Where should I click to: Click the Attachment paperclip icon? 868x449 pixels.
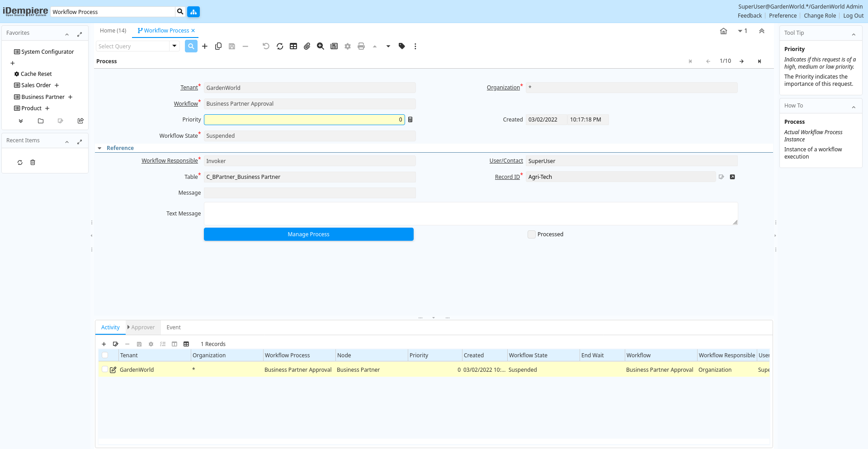307,46
